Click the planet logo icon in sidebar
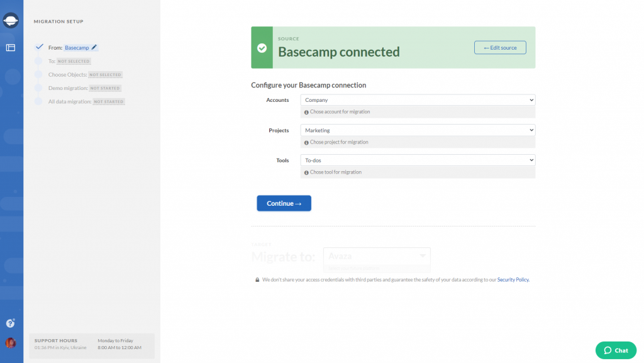Viewport: 644px width, 363px height. coord(11,21)
